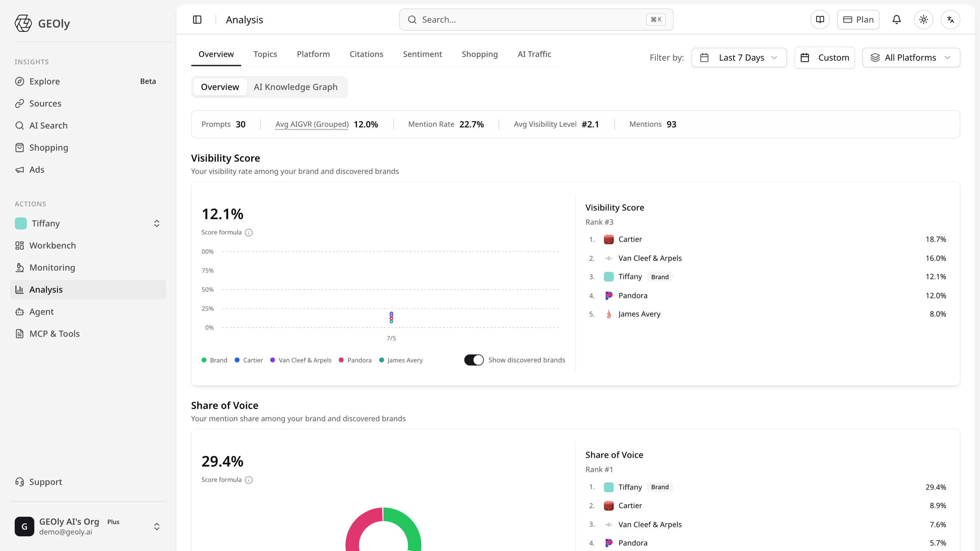Click the Pandora logo in Visibility Score list

tap(609, 296)
